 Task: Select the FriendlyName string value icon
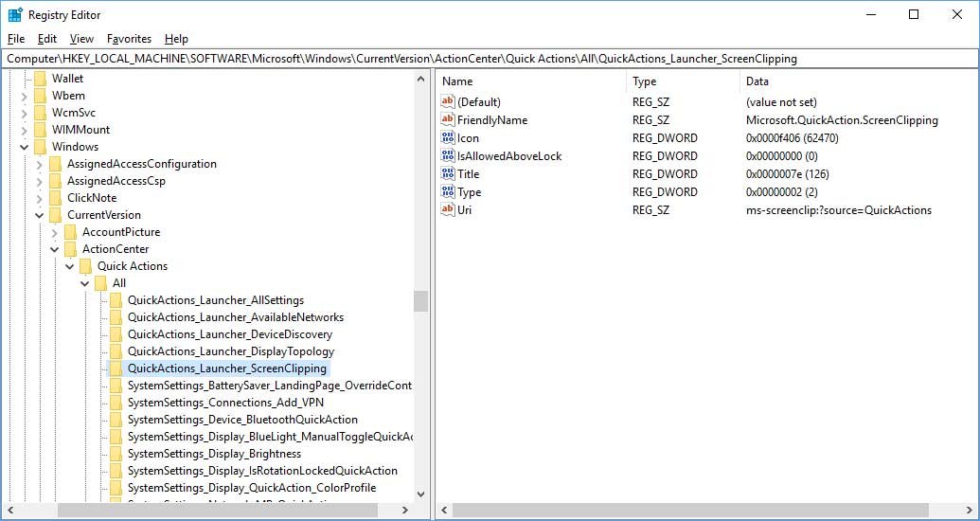click(448, 120)
